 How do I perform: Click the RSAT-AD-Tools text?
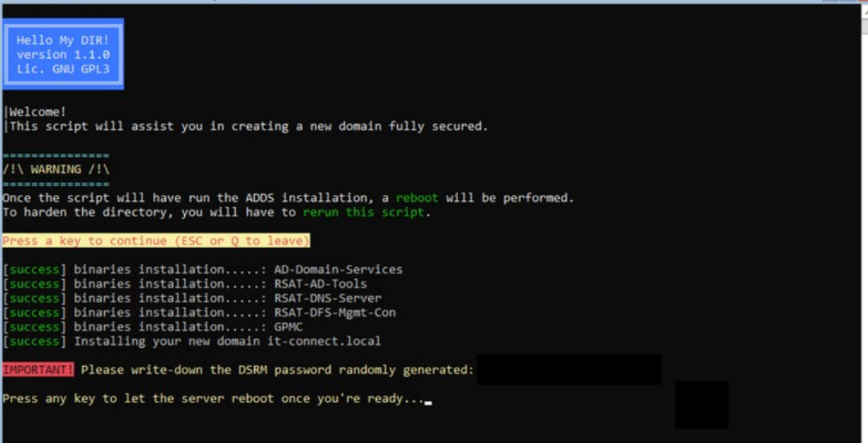click(320, 284)
